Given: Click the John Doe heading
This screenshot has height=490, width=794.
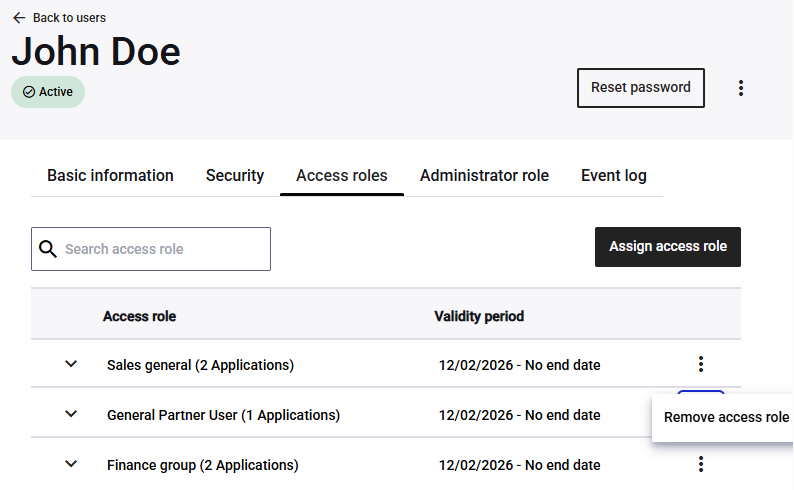Looking at the screenshot, I should (x=96, y=51).
